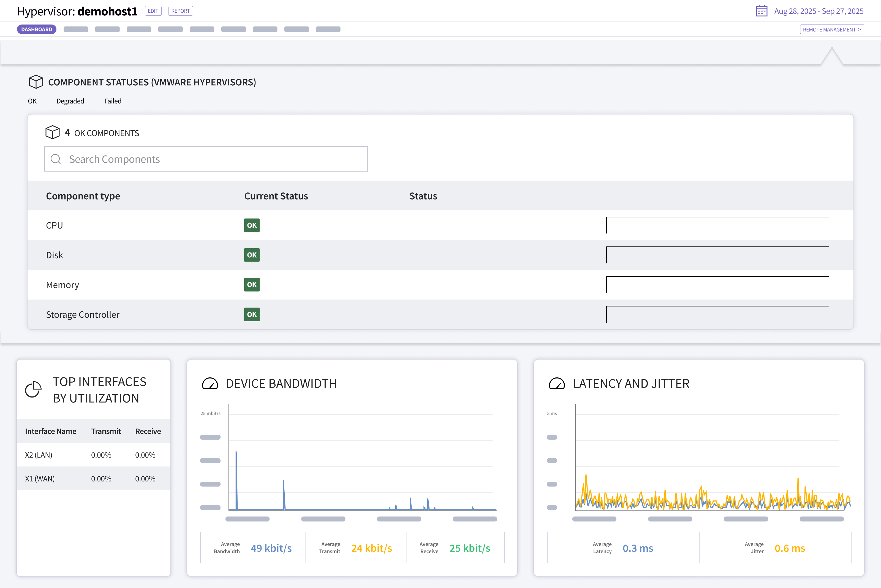Toggle the Degraded status filter

[x=70, y=101]
